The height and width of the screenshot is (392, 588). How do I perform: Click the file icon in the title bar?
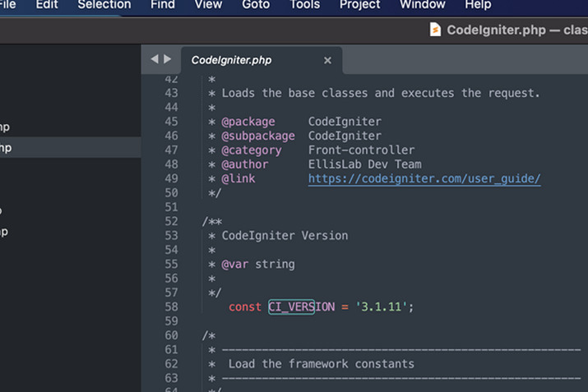[435, 30]
